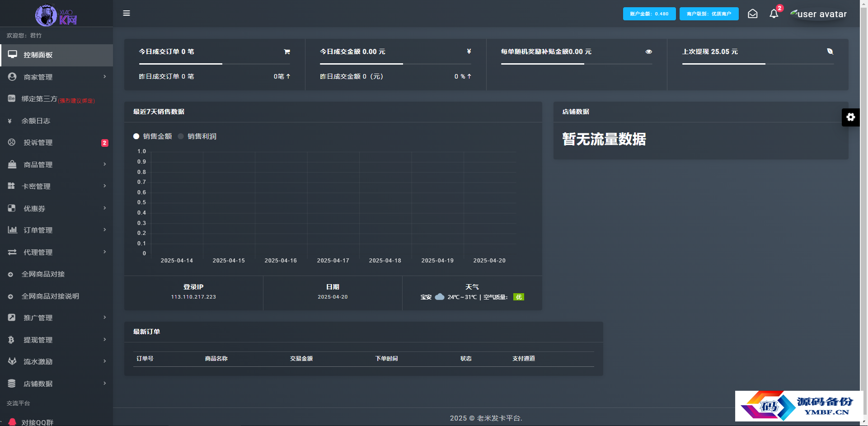Click the shopping cart icon on today's orders card
The width and height of the screenshot is (868, 426).
pyautogui.click(x=287, y=51)
